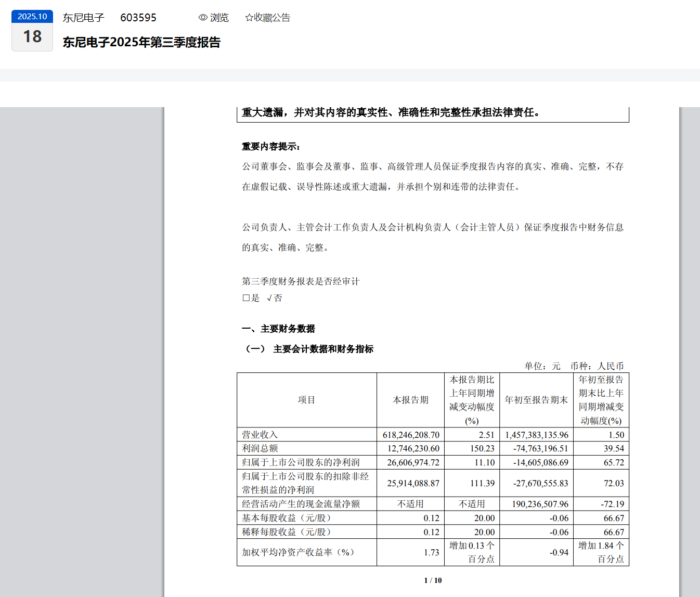Click the star icon for 收藏公告
Screen dimensions: 700x597
click(249, 18)
